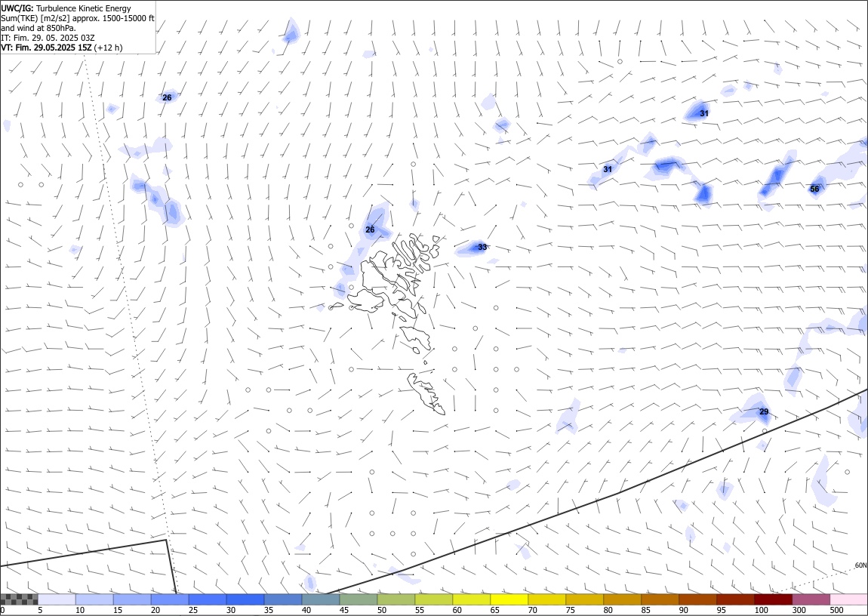The height and width of the screenshot is (616, 868).
Task: Select the 45-50 grey-green legend swatch
Action: (x=359, y=599)
